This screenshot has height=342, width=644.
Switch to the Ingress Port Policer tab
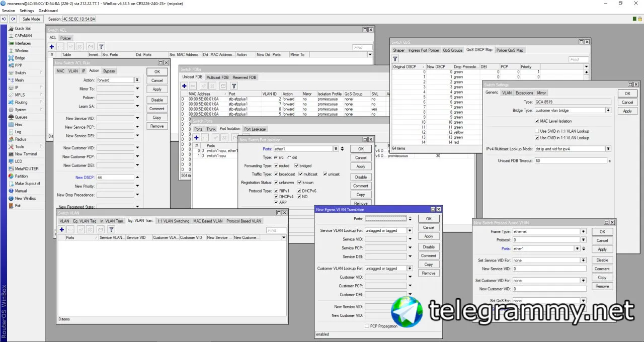[424, 50]
